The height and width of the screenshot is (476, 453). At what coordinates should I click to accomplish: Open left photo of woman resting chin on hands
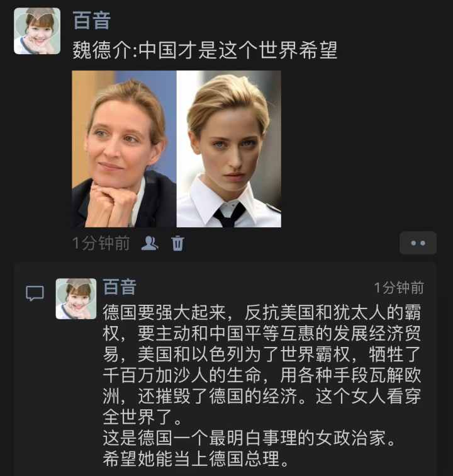124,149
